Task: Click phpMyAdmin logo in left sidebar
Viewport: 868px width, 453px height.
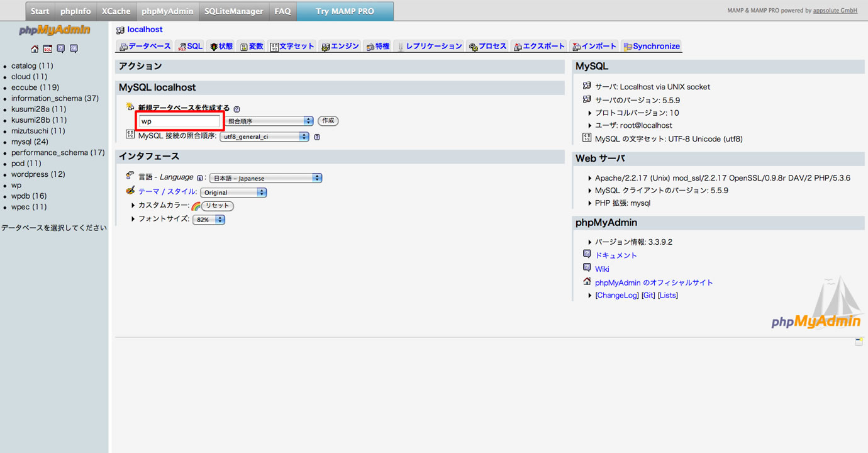Action: pyautogui.click(x=54, y=30)
